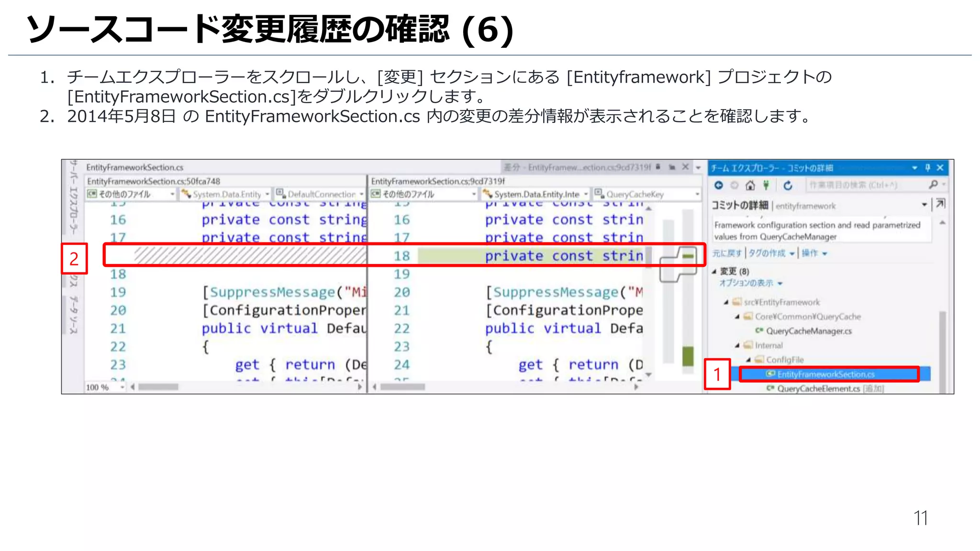The width and height of the screenshot is (980, 551).
Task: Pop out commit details page
Action: coord(940,205)
